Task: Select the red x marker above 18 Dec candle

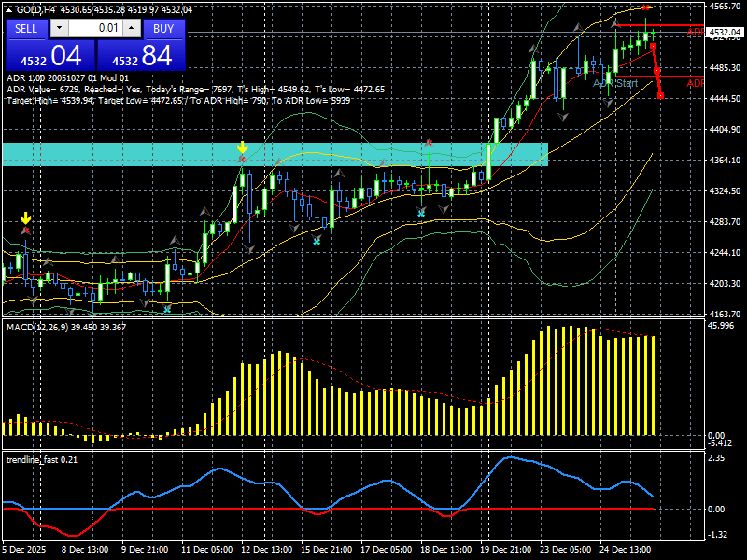Action: (429, 143)
